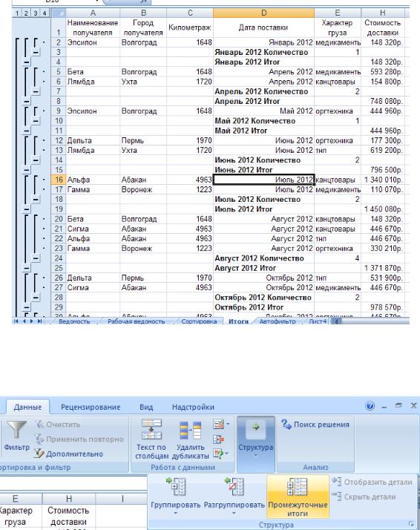Open Группировать dropdown arrow

[x=175, y=514]
